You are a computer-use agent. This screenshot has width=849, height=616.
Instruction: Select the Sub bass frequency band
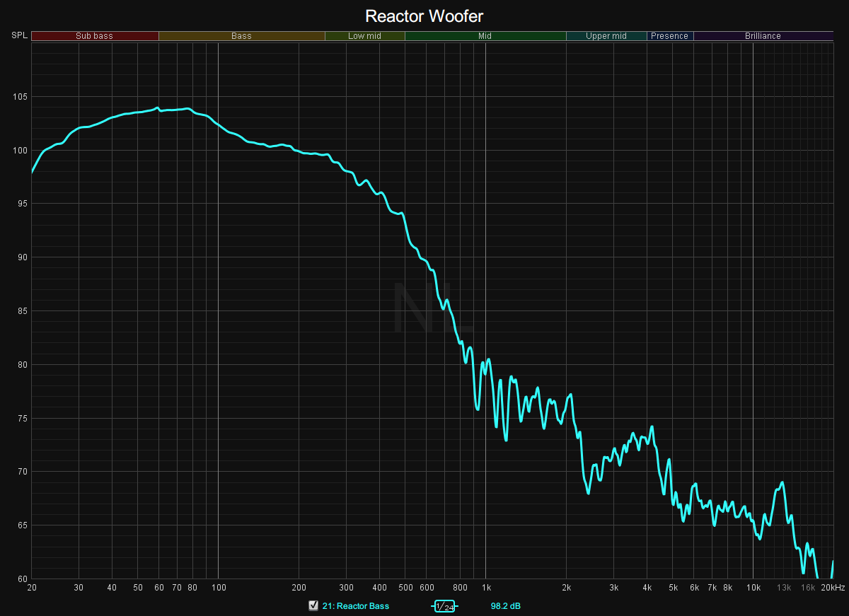pos(95,36)
